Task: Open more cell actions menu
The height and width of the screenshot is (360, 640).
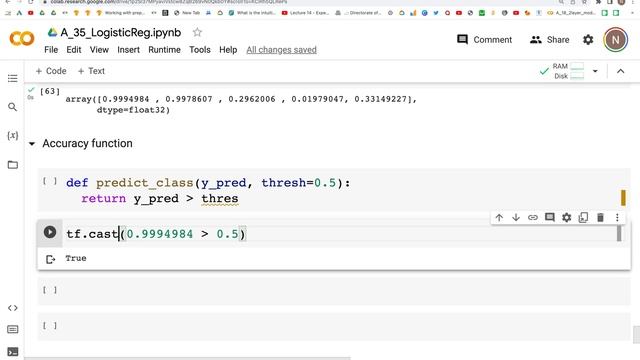Action: pyautogui.click(x=617, y=218)
